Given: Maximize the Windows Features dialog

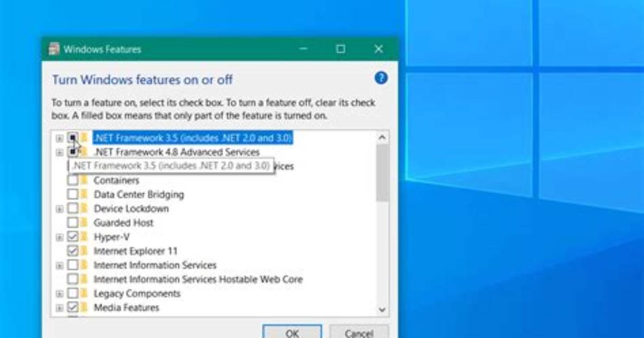Looking at the screenshot, I should [340, 49].
